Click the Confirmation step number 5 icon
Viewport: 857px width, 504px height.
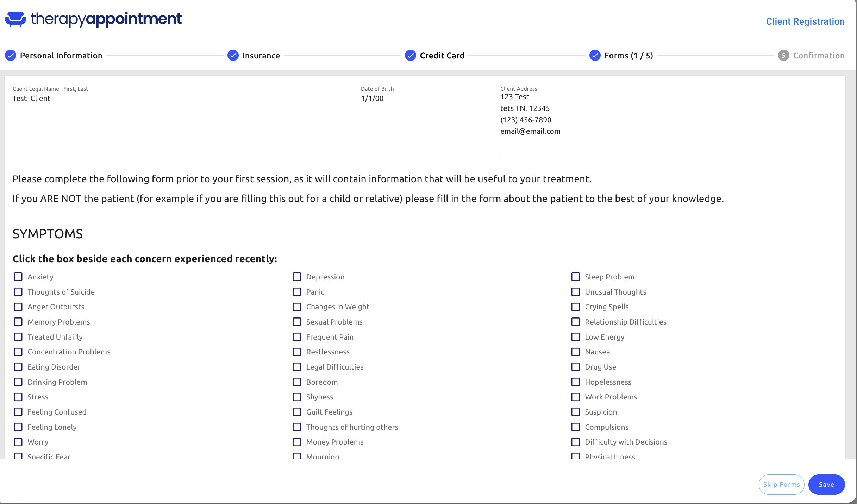click(783, 56)
